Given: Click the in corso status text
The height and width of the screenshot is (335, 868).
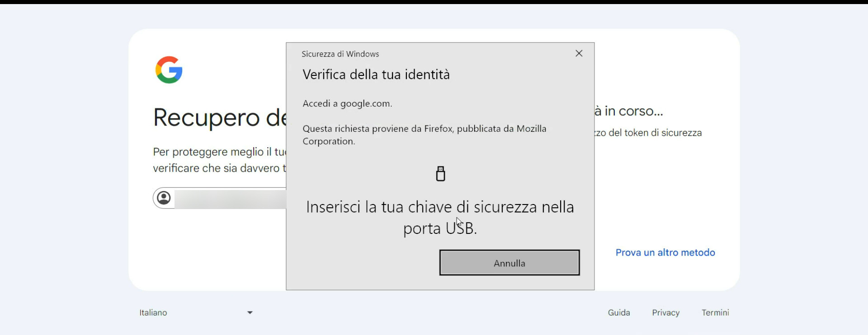Looking at the screenshot, I should coord(629,111).
